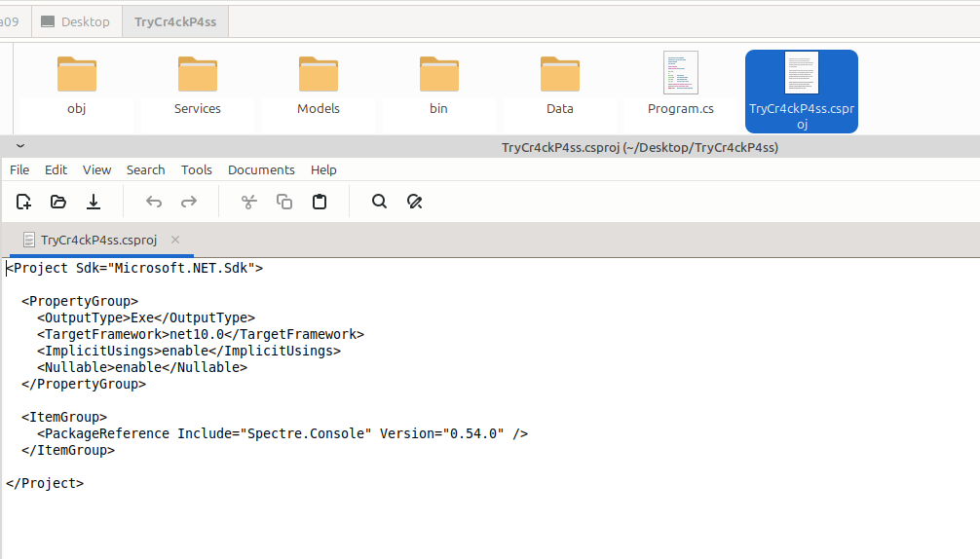The height and width of the screenshot is (559, 980).
Task: Activate the TryCr4ckP4ss.csproj editor tab
Action: tap(101, 240)
